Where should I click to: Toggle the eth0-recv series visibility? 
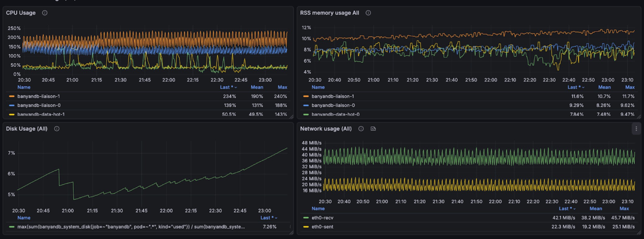322,218
